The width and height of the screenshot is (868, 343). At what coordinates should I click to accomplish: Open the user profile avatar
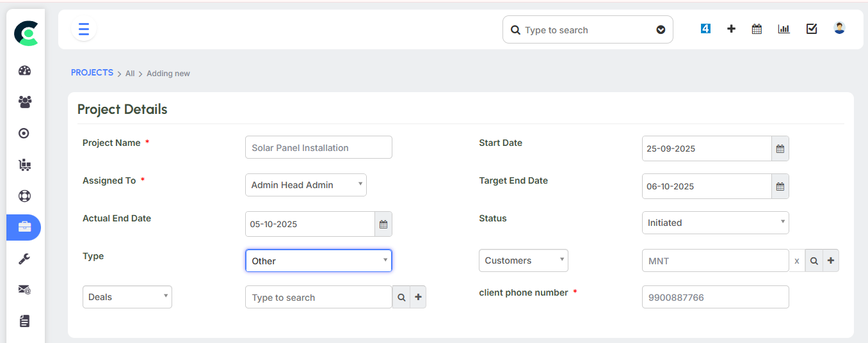(x=839, y=28)
